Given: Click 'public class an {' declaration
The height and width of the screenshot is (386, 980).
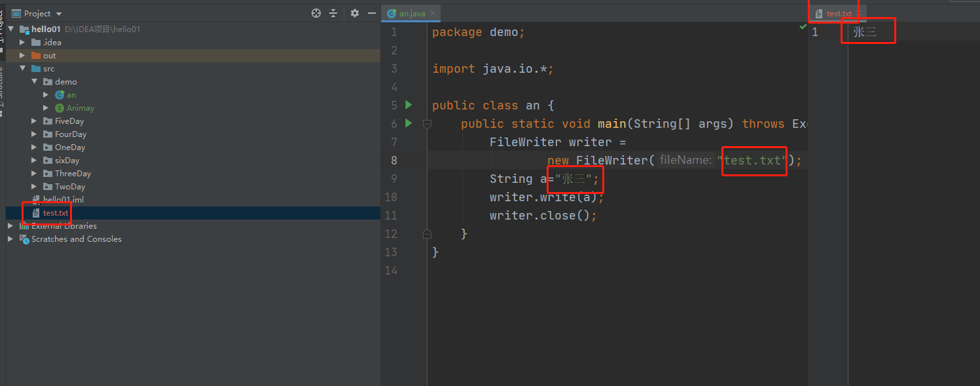Looking at the screenshot, I should click(x=493, y=106).
